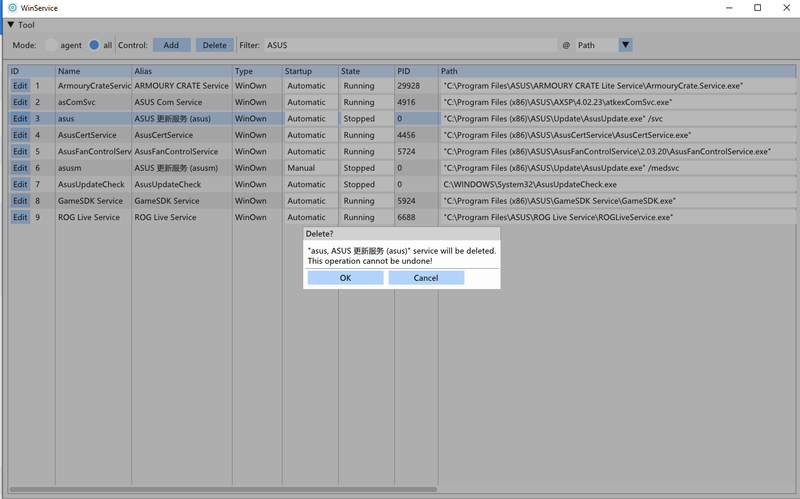
Task: Sort by the ID column header
Action: (x=32, y=71)
